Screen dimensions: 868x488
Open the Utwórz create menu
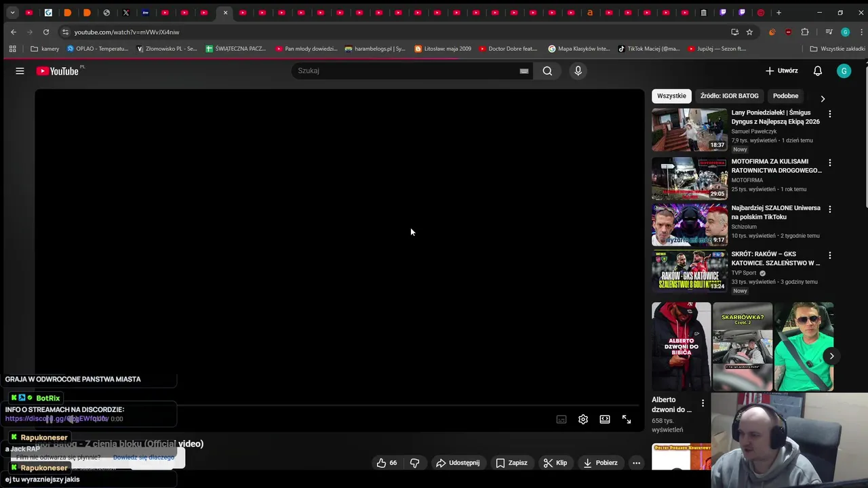click(x=781, y=70)
